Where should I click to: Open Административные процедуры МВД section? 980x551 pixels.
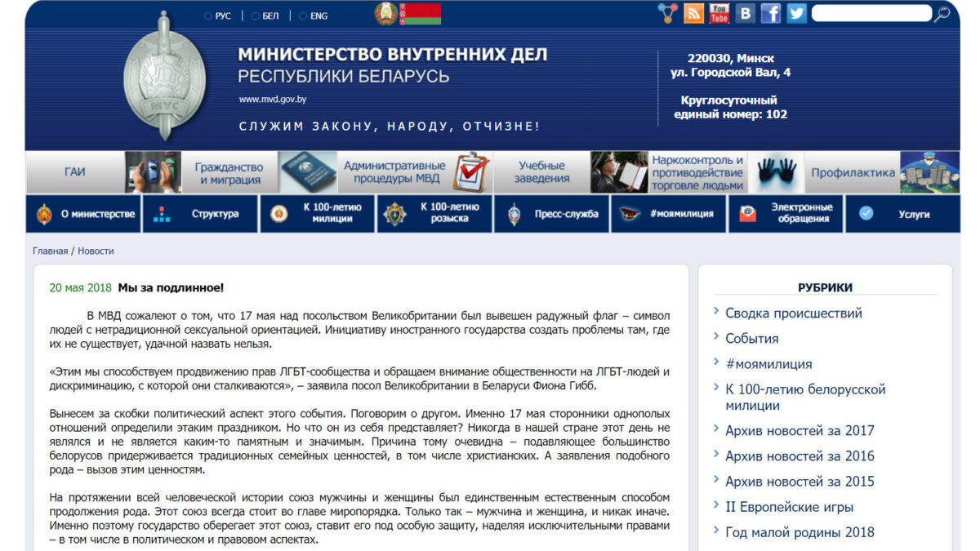[395, 172]
